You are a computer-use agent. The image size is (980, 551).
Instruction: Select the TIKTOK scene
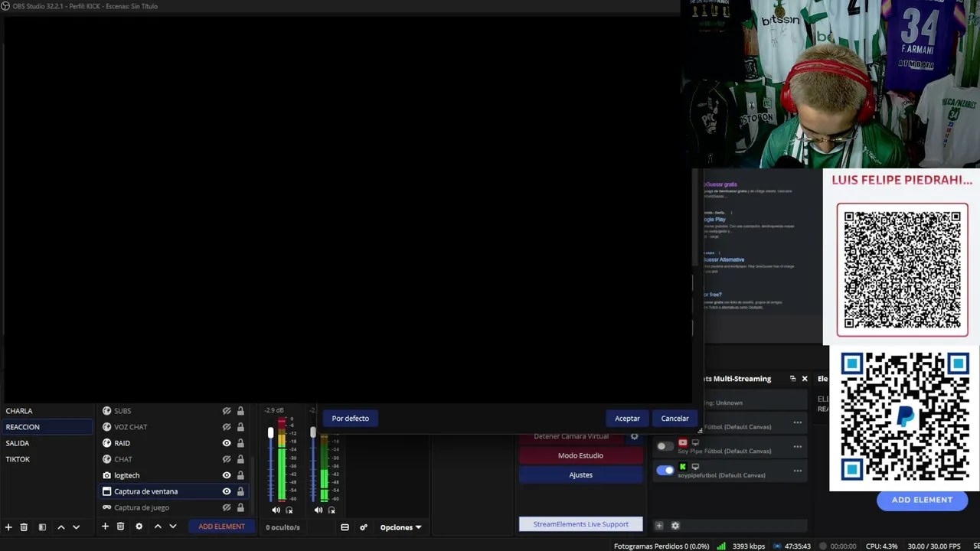click(47, 459)
